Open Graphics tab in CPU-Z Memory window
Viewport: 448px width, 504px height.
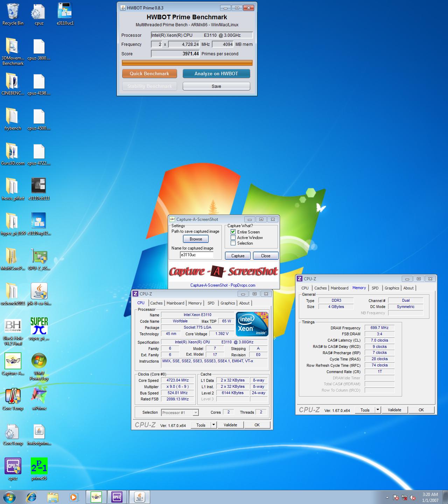pos(392,288)
